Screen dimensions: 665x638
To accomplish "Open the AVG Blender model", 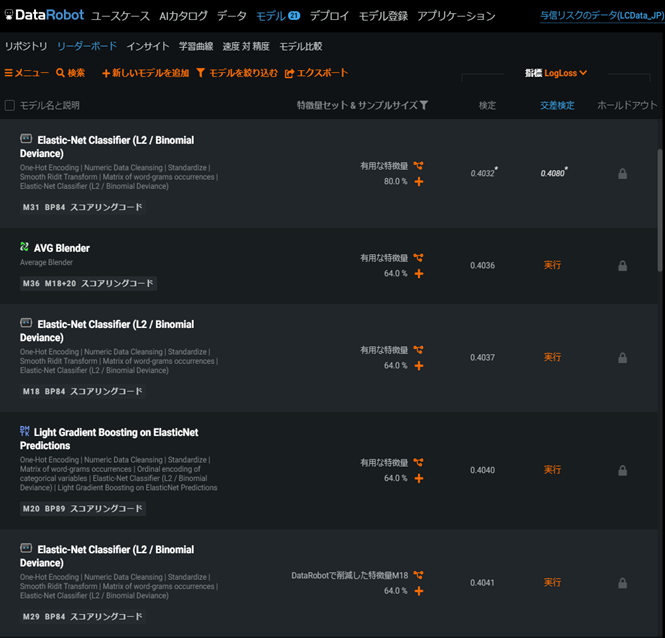I will click(61, 248).
